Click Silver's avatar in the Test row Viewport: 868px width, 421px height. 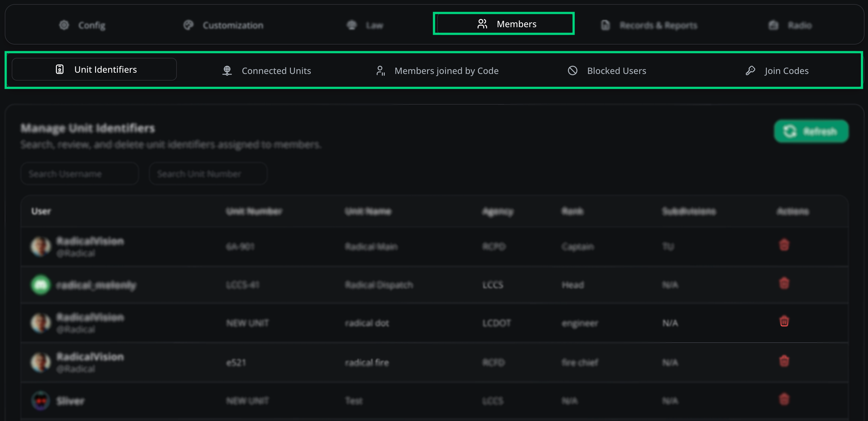(x=41, y=401)
